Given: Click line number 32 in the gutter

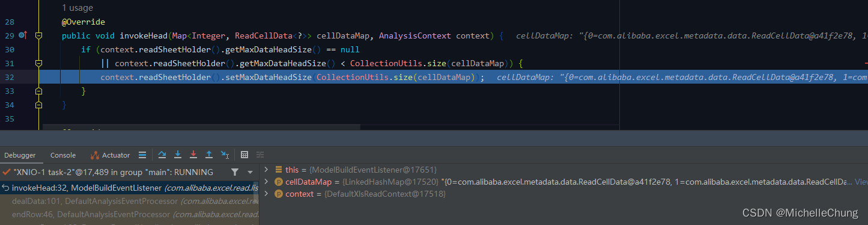Looking at the screenshot, I should pyautogui.click(x=9, y=77).
